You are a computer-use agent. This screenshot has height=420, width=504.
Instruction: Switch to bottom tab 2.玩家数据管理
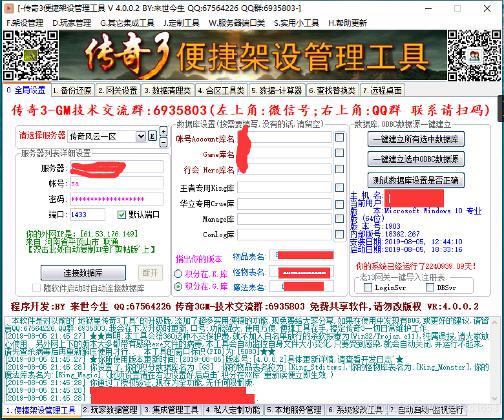coord(110,410)
